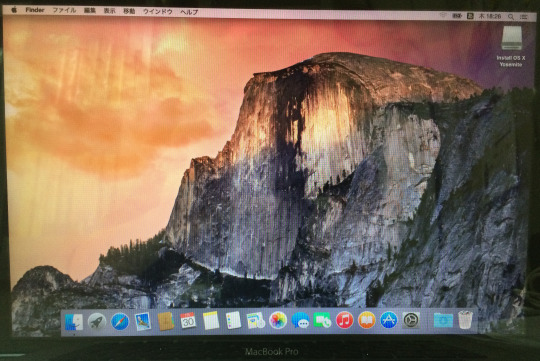
Task: Open the 表示 menu
Action: tap(110, 11)
